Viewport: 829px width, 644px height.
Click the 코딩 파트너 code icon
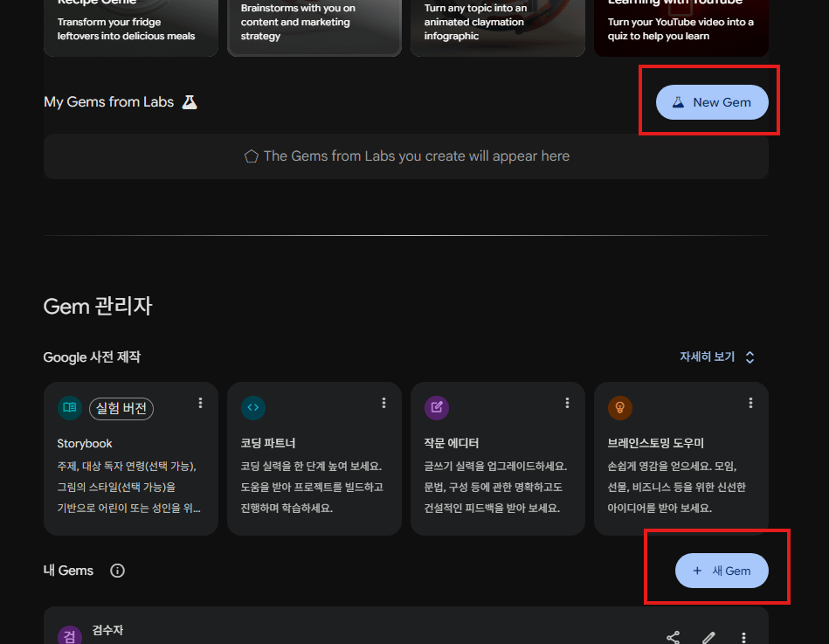pyautogui.click(x=253, y=408)
